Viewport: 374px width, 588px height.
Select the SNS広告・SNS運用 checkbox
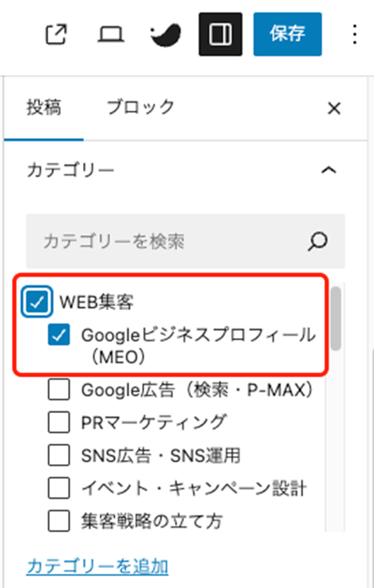coord(60,454)
